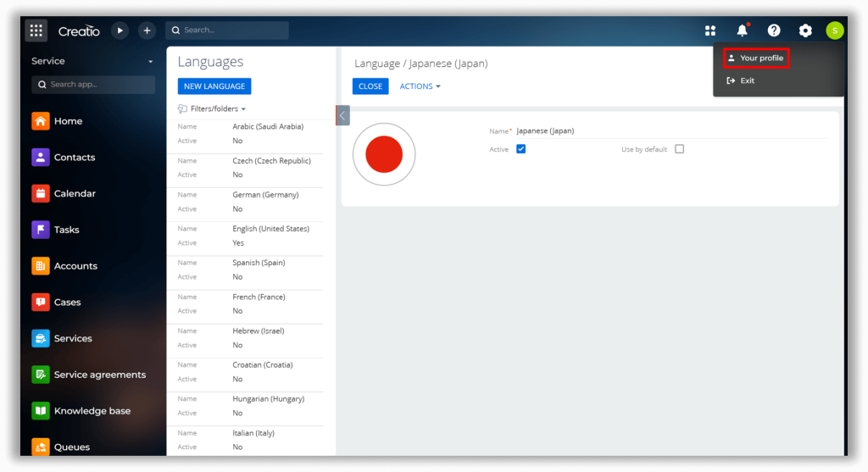The image size is (868, 472).
Task: Click the CLOSE button on language page
Action: tap(370, 86)
